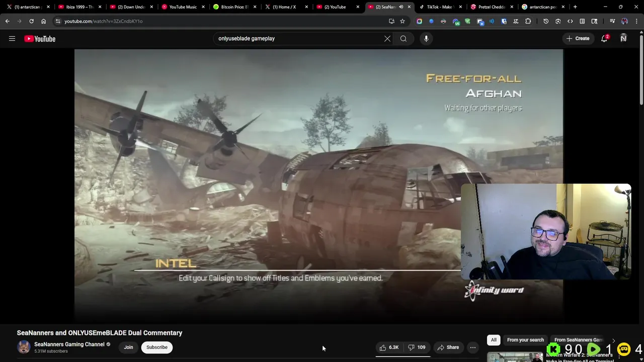
Task: Clear the search text with the X icon
Action: tap(387, 39)
